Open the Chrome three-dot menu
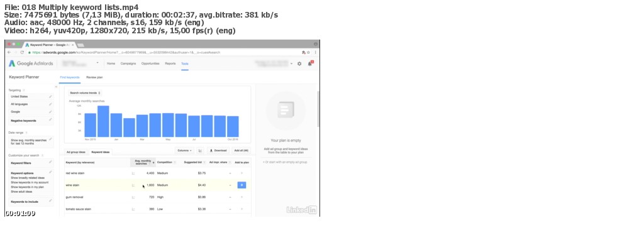 click(x=316, y=53)
